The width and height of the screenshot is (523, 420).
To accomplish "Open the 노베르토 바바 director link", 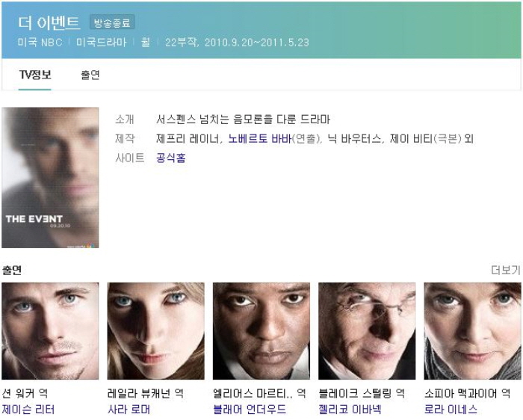I will point(260,138).
